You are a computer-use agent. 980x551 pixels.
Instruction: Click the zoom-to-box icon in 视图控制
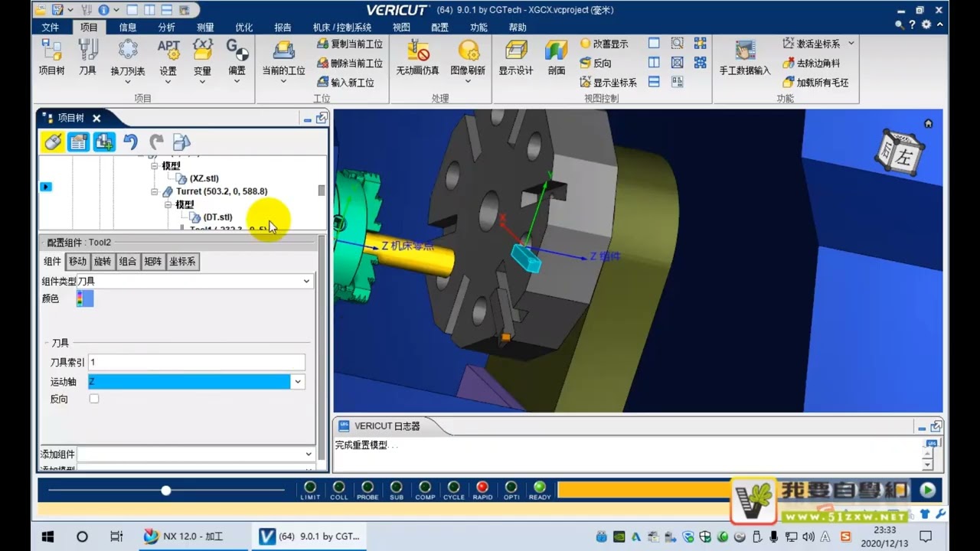click(x=677, y=44)
